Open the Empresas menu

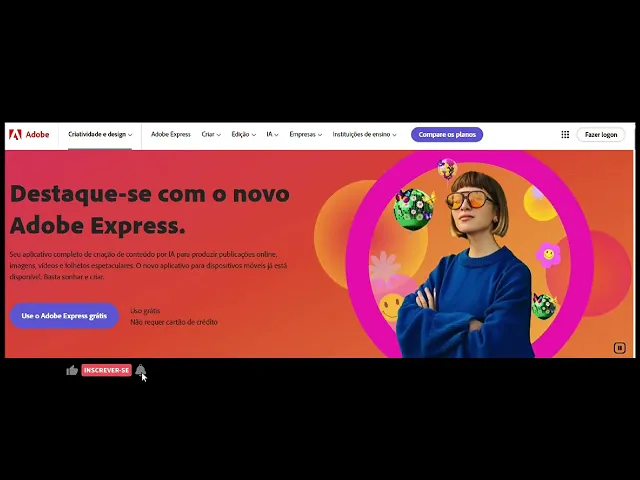pos(306,134)
